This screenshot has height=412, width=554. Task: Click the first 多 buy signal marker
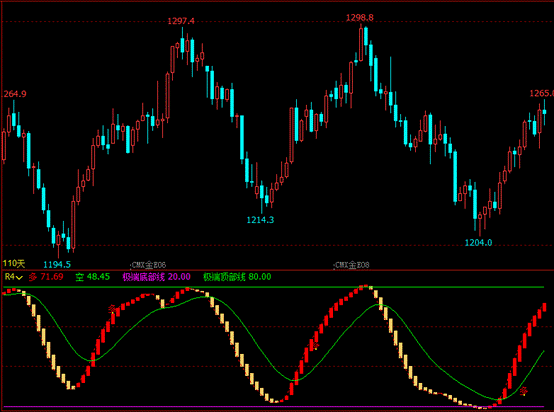pyautogui.click(x=112, y=308)
